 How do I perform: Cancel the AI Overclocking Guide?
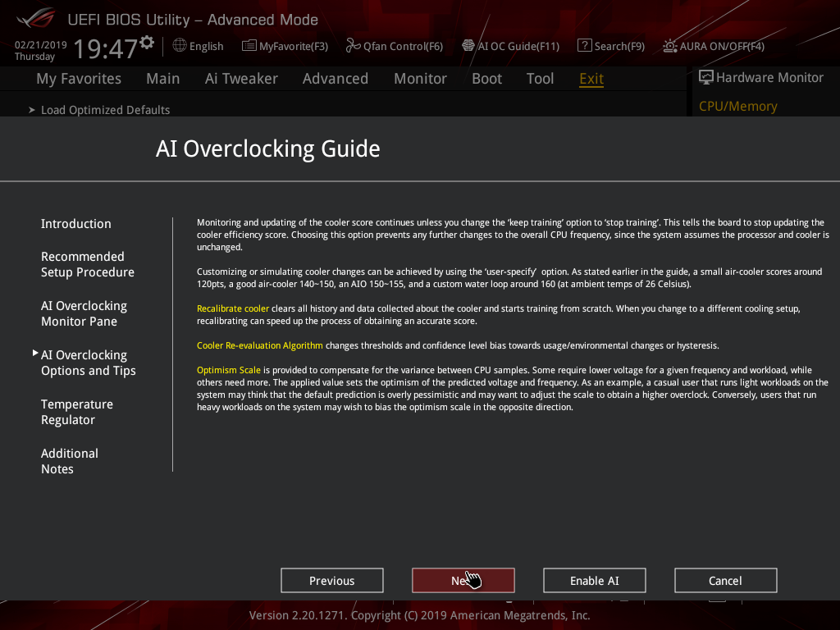tap(726, 581)
